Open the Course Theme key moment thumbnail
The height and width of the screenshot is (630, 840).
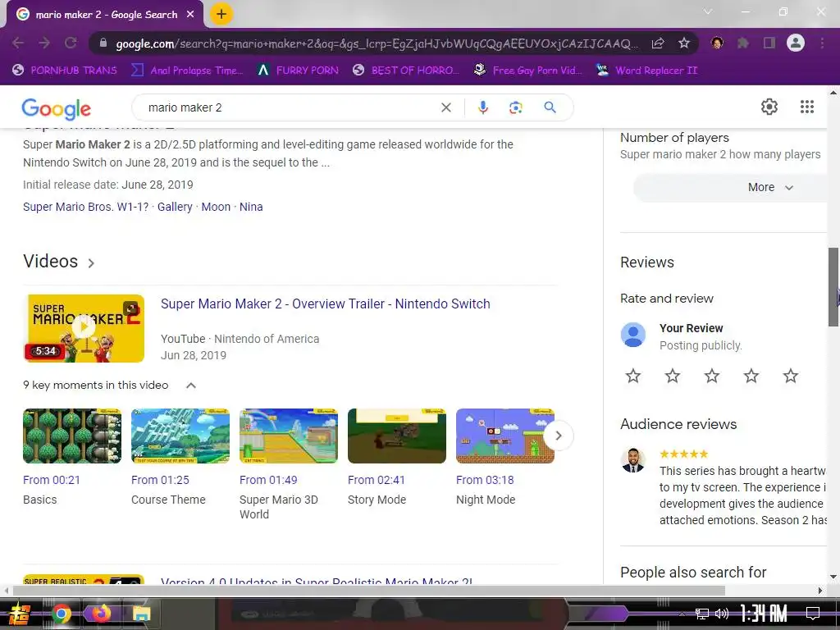click(x=180, y=436)
